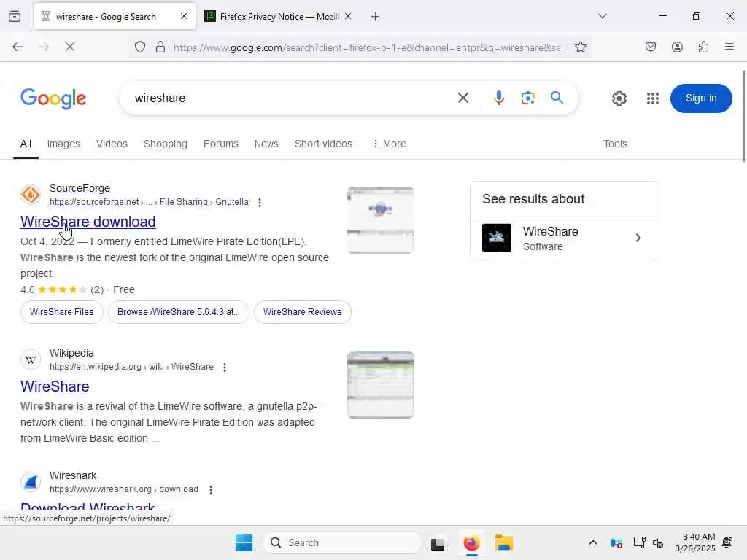Go to Google homepage via logo
The width and height of the screenshot is (747, 560).
point(53,98)
